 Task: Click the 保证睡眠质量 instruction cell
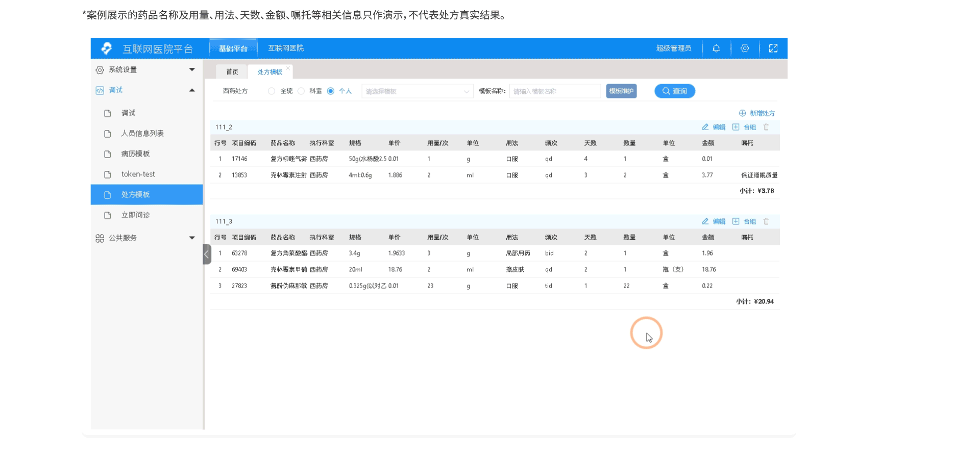[759, 175]
